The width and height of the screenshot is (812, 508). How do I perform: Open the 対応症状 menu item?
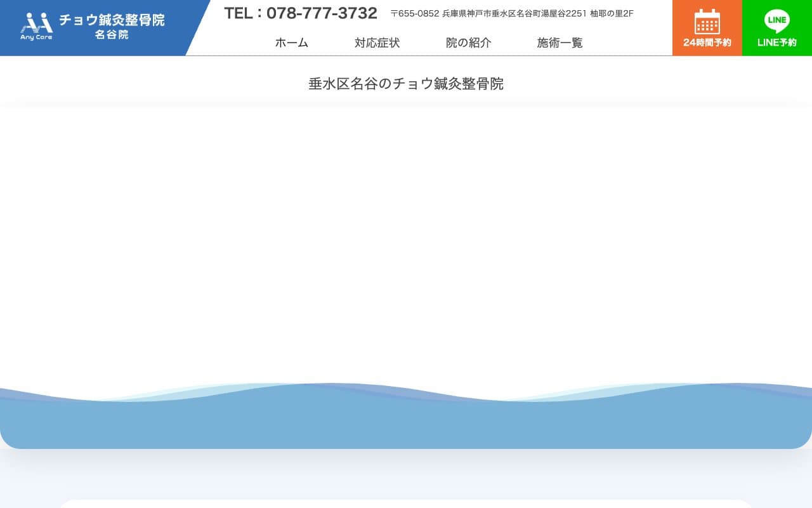tap(377, 43)
